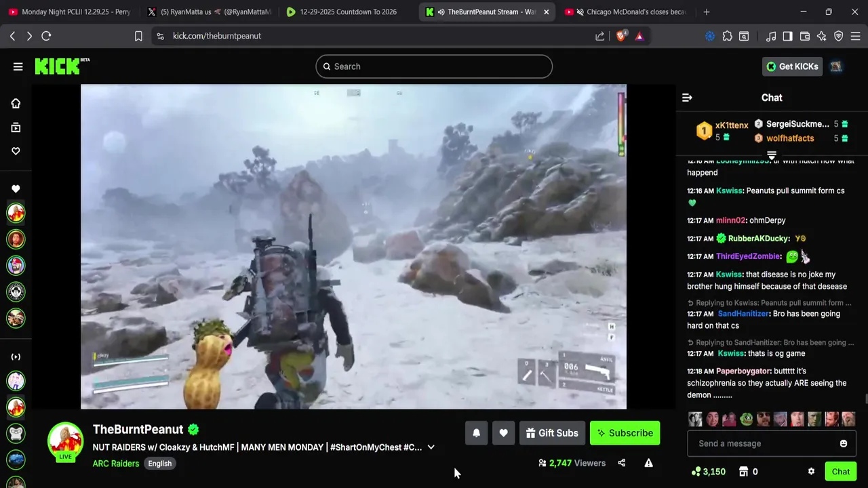Switch to Monday Night PCLII tab
The width and height of the screenshot is (868, 488).
click(x=69, y=12)
